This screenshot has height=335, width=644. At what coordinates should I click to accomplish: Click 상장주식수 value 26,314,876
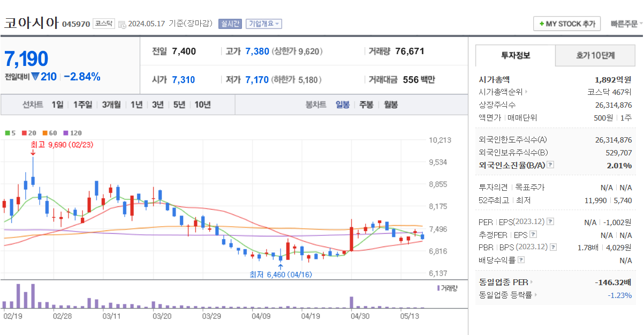coord(613,105)
